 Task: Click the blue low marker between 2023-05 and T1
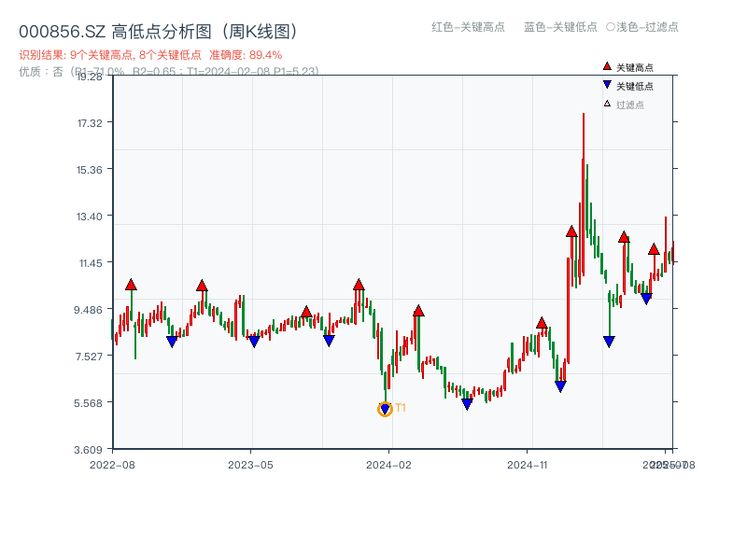pyautogui.click(x=329, y=341)
